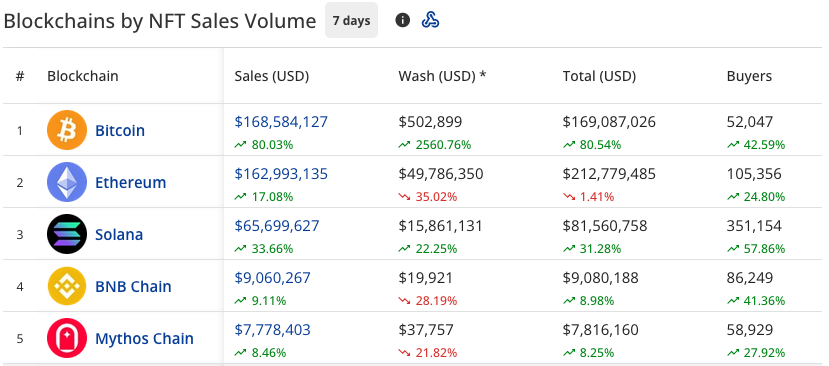The image size is (829, 366).
Task: Click the info circle icon
Action: coord(402,21)
